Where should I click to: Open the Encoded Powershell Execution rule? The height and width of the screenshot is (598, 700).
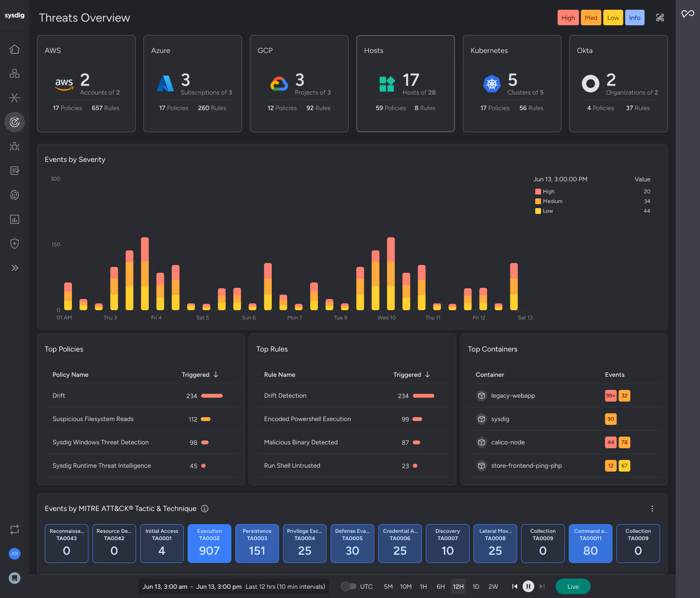(x=353, y=419)
